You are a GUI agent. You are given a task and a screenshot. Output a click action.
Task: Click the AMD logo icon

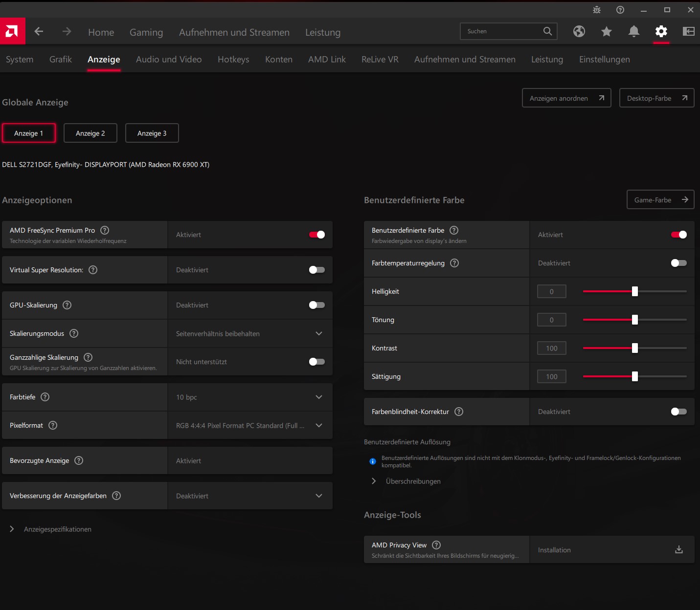pos(12,31)
